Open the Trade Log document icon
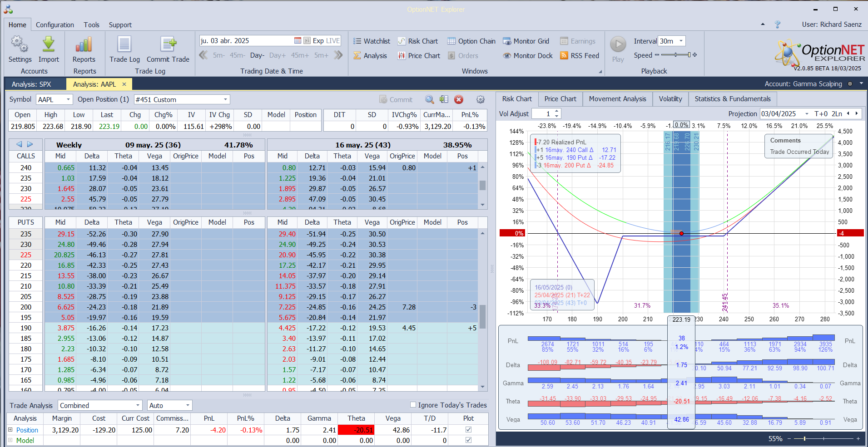Viewport: 868px width, 447px height. pyautogui.click(x=124, y=44)
